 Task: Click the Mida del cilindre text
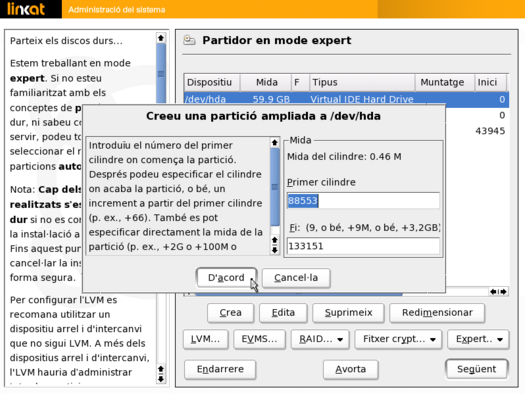point(344,157)
